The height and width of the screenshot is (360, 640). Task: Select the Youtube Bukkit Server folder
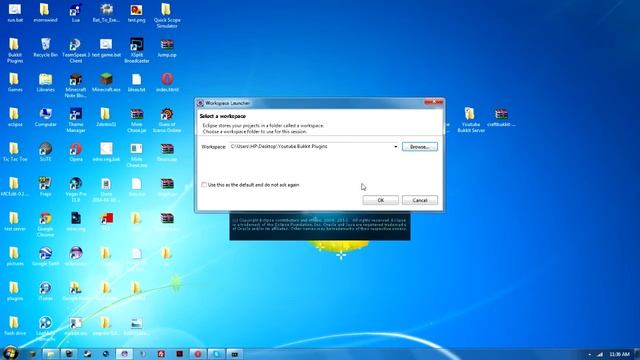click(471, 120)
